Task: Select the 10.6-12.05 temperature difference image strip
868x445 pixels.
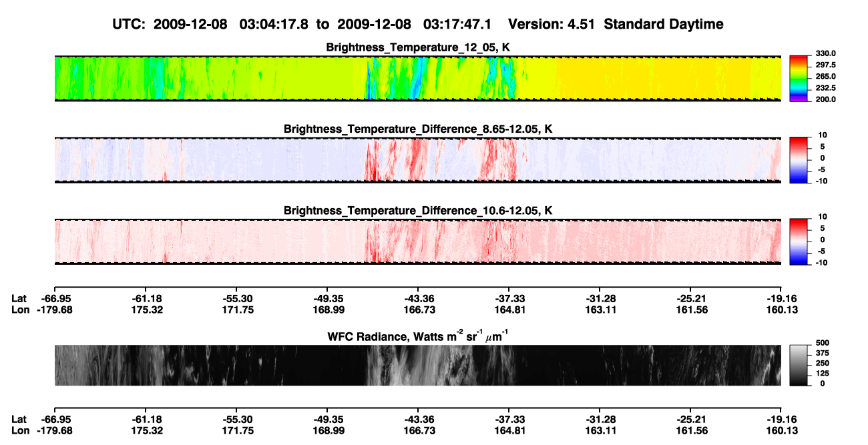Action: 417,242
